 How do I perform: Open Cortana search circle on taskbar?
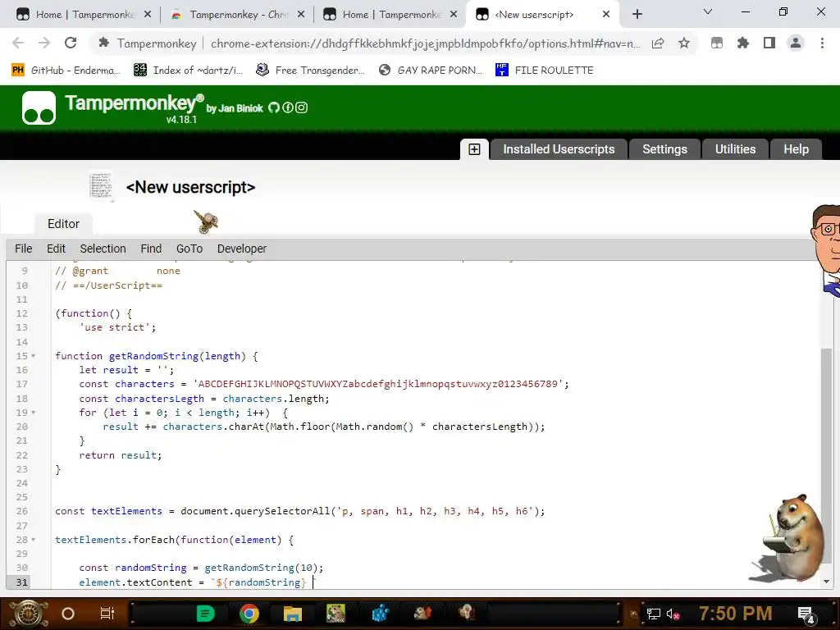coord(68,614)
